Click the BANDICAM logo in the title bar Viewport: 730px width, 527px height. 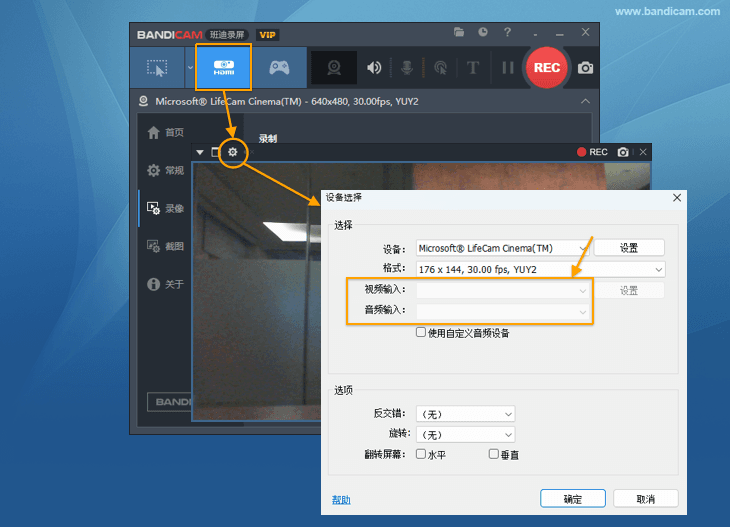(169, 35)
